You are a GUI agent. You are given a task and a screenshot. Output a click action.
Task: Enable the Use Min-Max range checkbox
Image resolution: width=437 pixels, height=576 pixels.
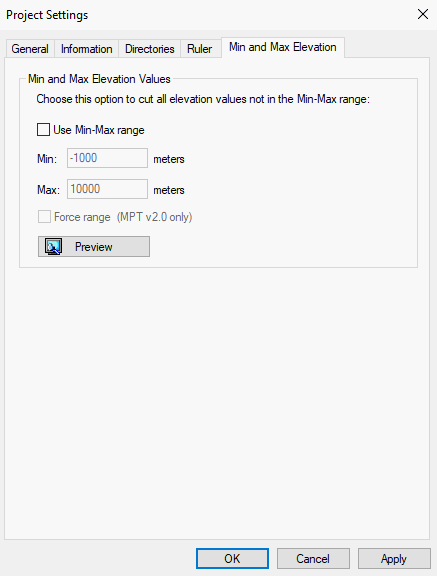pyautogui.click(x=43, y=130)
